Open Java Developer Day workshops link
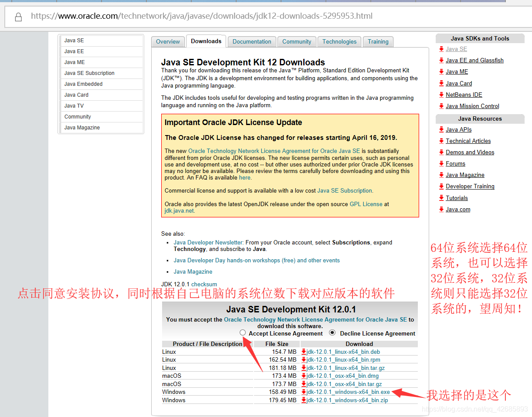The image size is (532, 417). point(257,261)
